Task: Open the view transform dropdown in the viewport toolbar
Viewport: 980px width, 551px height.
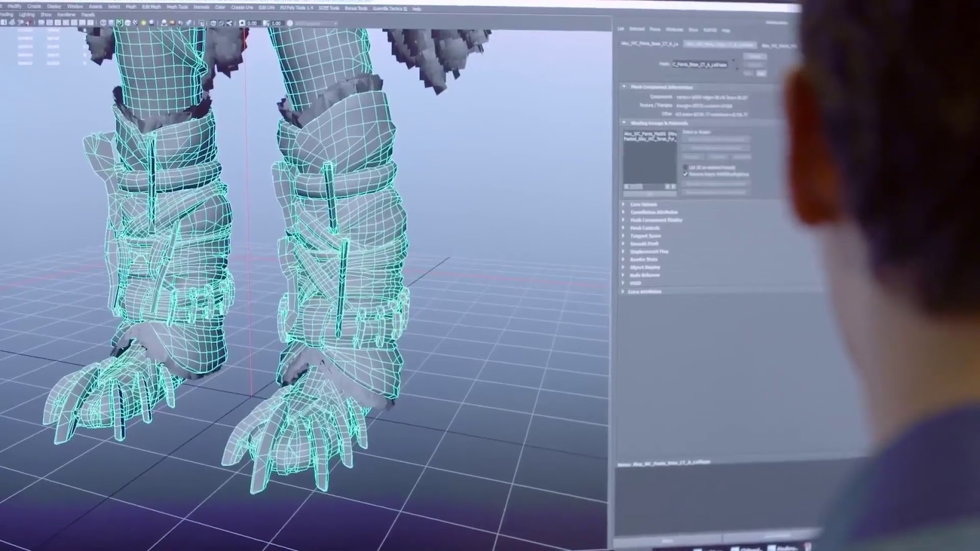Action: [x=315, y=23]
